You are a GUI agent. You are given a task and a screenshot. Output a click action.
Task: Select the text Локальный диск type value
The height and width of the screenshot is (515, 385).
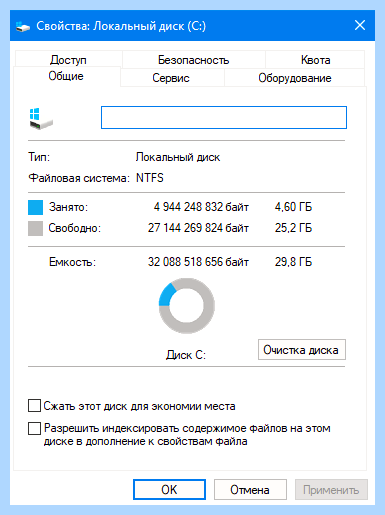(x=178, y=157)
